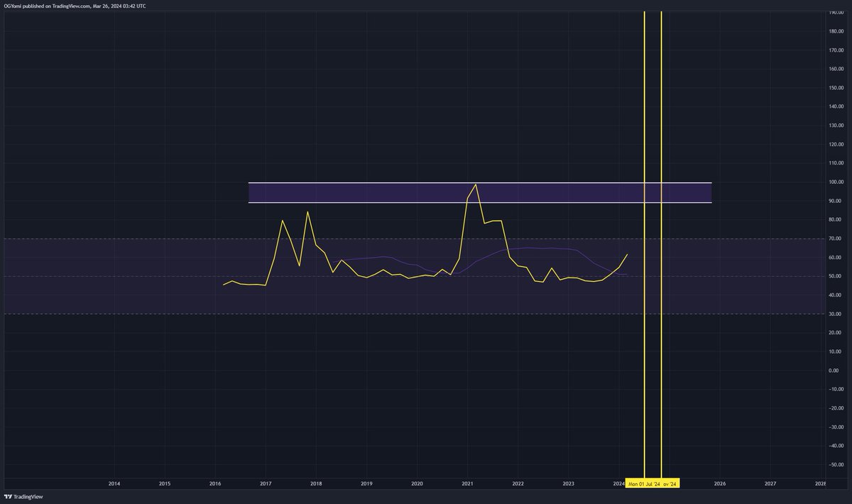Click the 2014 label on the time axis
Screen dimensions: 852x504
click(114, 483)
